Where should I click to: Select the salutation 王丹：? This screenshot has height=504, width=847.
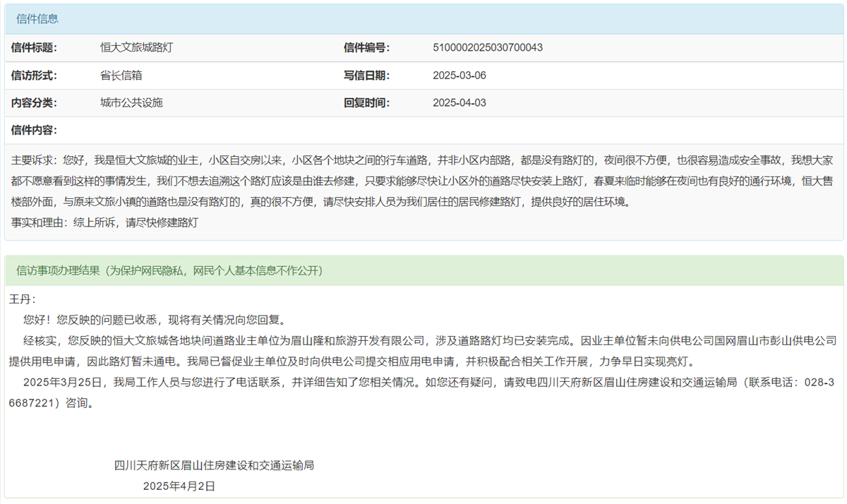(22, 299)
